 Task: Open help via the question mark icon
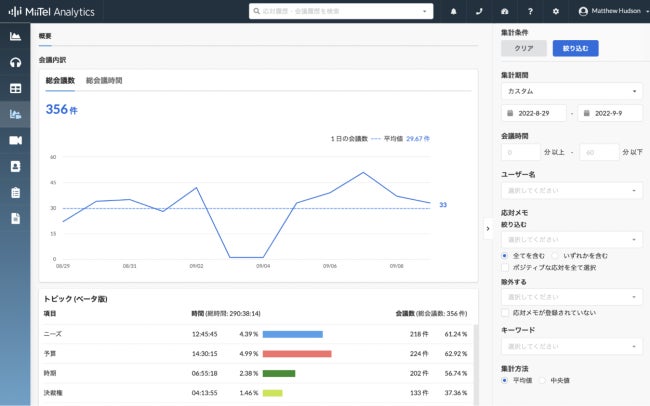point(530,11)
